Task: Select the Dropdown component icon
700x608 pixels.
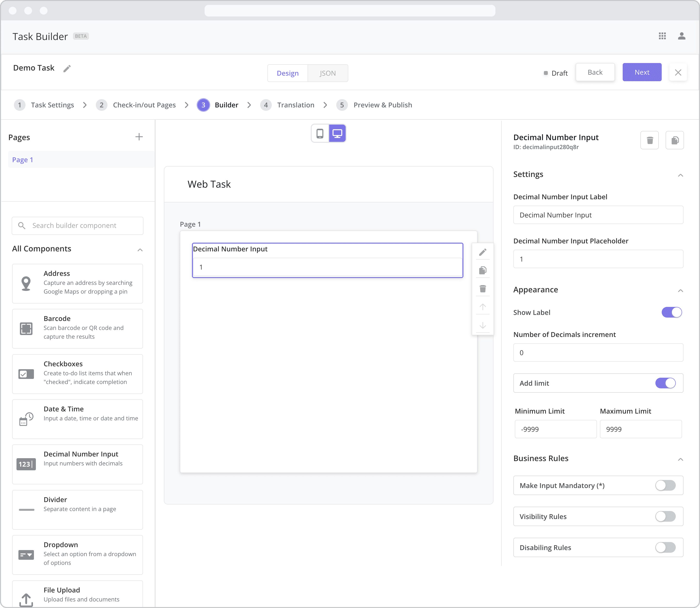Action: 26,555
